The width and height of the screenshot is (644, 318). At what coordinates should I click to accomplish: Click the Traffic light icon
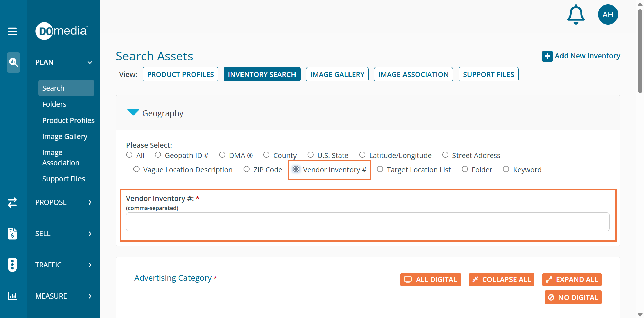coord(12,265)
